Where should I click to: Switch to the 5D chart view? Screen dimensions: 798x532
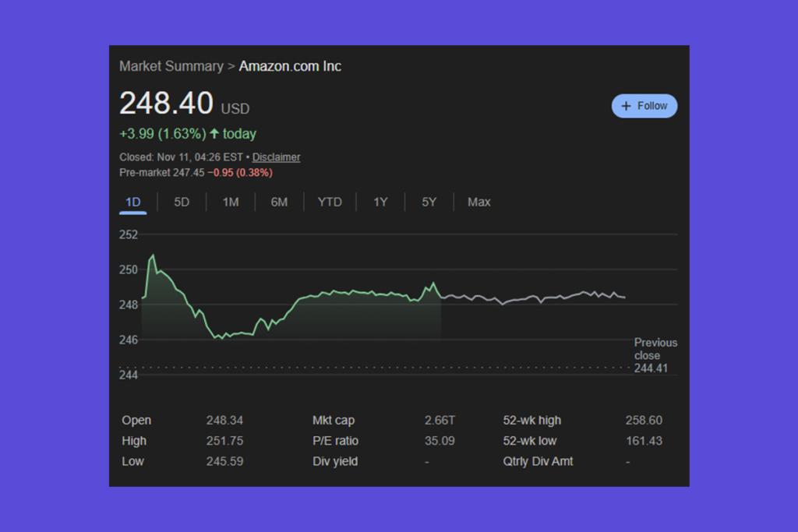point(182,202)
